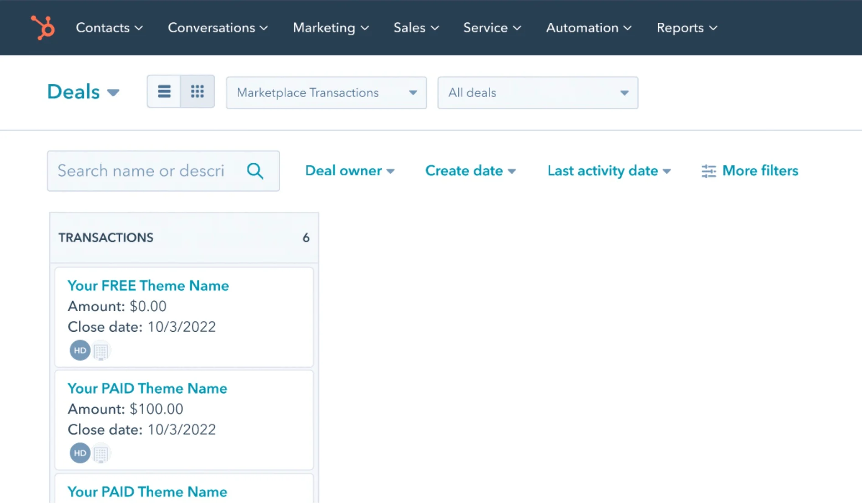Open the Service menu
This screenshot has height=504, width=862.
point(492,28)
